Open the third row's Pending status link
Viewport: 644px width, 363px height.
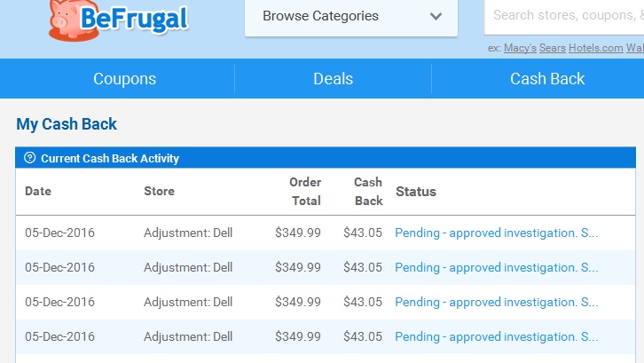click(x=497, y=302)
